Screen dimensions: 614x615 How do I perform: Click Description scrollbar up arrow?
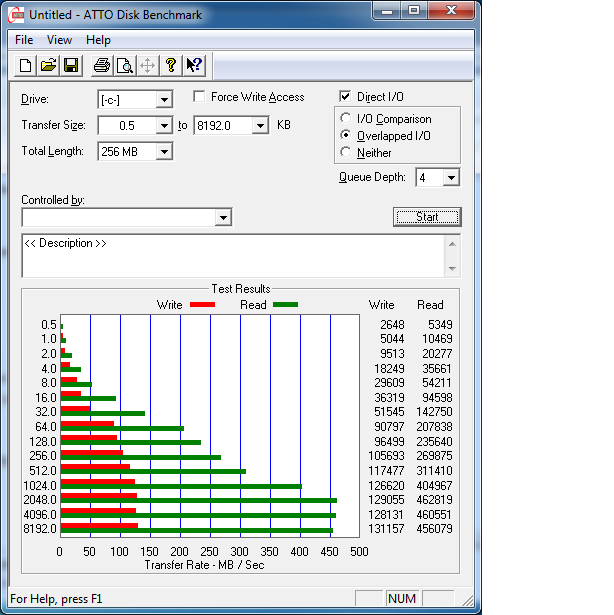[452, 244]
